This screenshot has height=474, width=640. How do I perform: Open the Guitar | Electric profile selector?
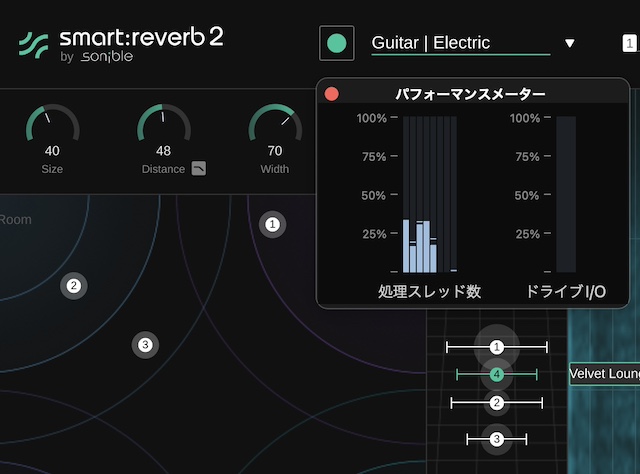click(460, 43)
